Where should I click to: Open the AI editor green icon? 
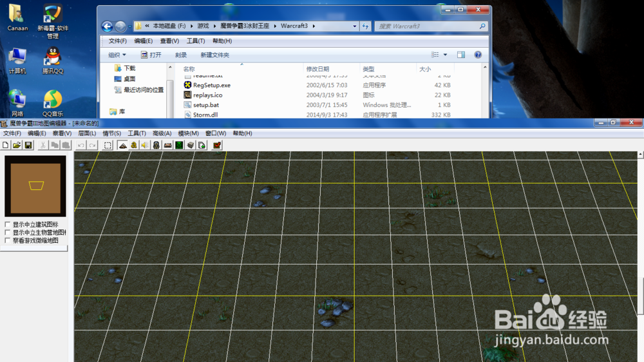(x=180, y=145)
